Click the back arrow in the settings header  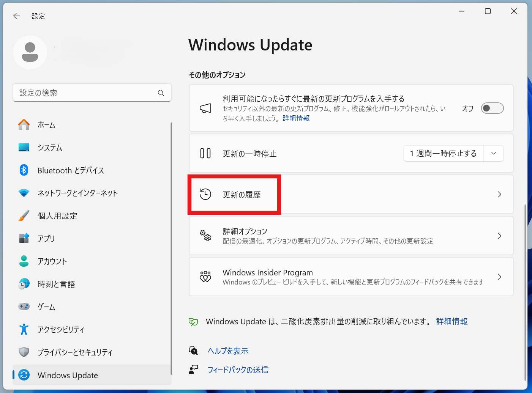(x=16, y=16)
